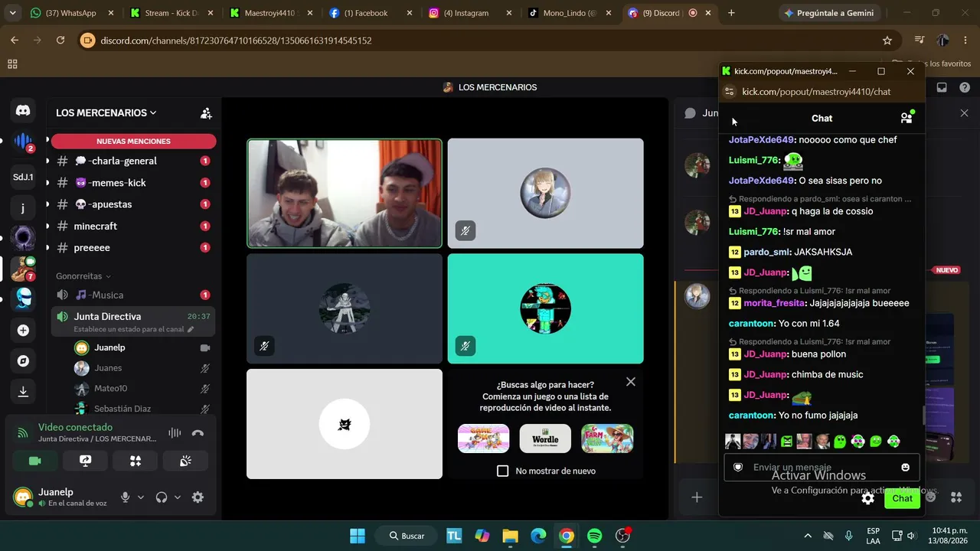The image size is (980, 551).
Task: Click the Wordle activity tile
Action: [545, 439]
